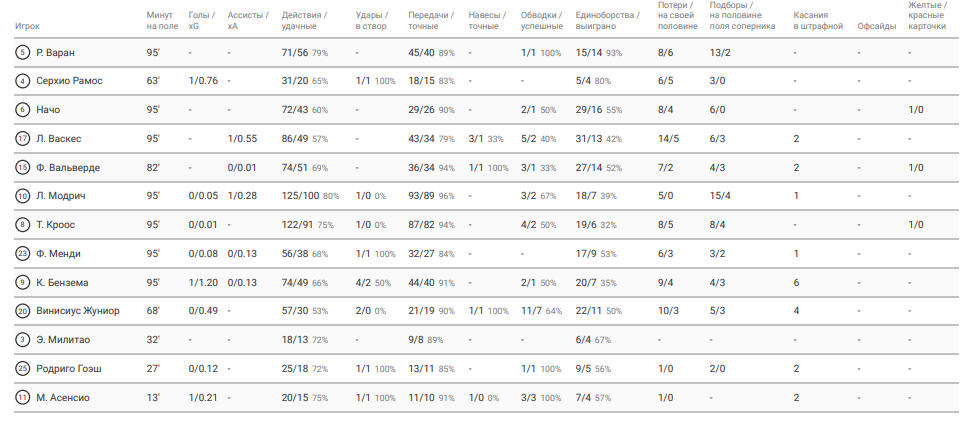Sort by Минут на поле column header
Image resolution: width=967 pixels, height=423 pixels.
point(162,20)
